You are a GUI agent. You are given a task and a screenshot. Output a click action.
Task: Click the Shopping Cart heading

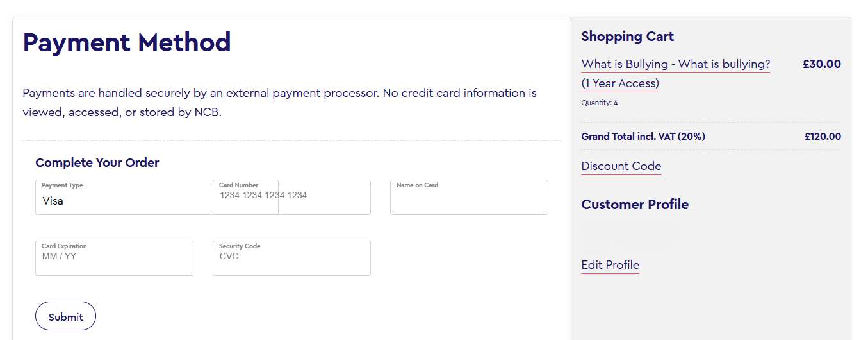[x=627, y=37]
